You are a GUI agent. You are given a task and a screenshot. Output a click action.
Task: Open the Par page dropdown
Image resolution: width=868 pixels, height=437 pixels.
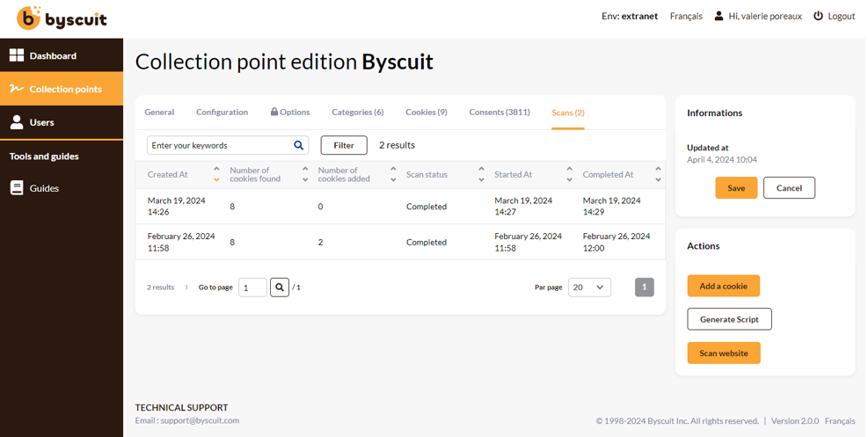point(589,288)
